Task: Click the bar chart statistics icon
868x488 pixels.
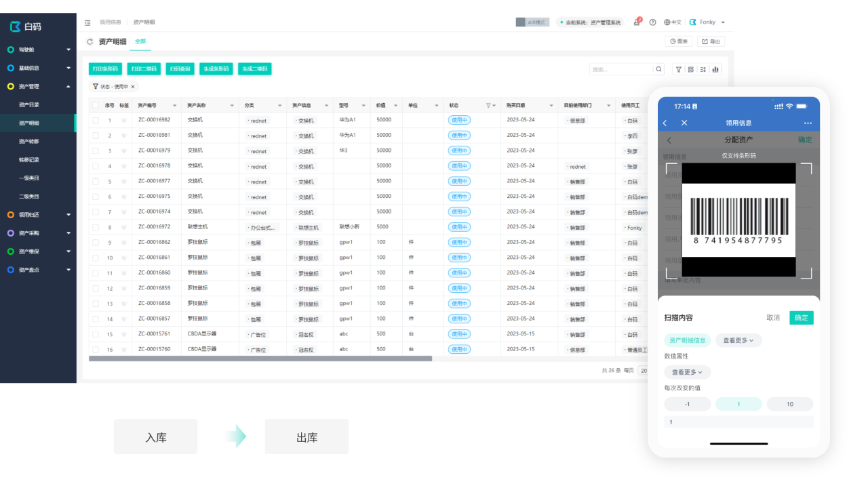Action: click(x=715, y=69)
